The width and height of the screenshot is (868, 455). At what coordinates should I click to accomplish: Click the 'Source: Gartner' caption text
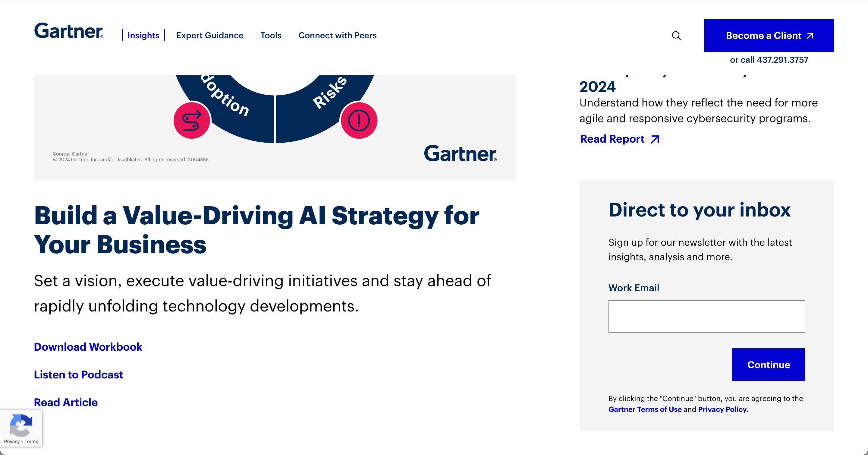click(x=71, y=154)
